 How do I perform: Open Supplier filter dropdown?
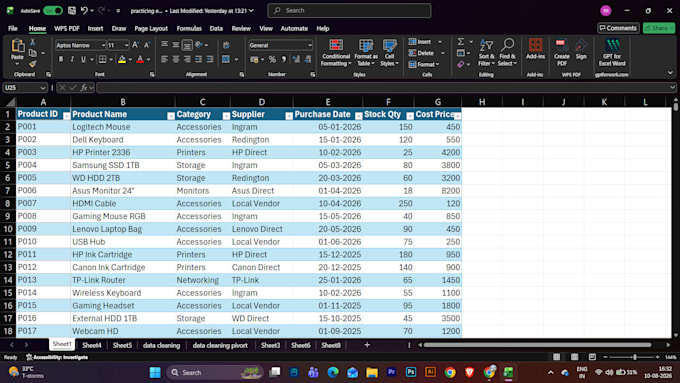tap(289, 116)
